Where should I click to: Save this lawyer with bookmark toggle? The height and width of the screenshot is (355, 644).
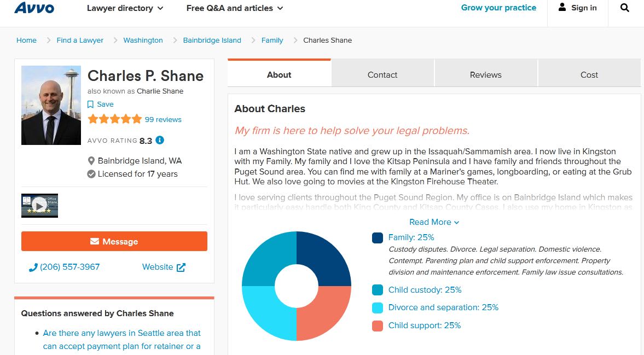coord(91,104)
